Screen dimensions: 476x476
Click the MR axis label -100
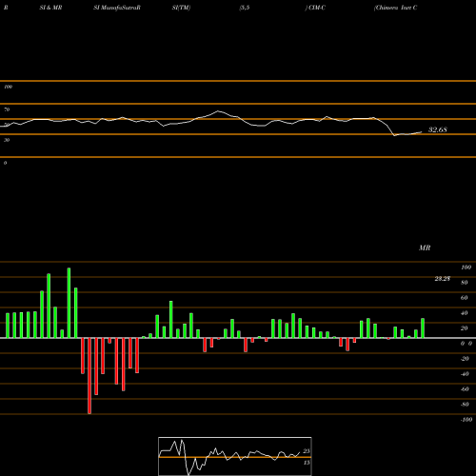[x=466, y=420]
